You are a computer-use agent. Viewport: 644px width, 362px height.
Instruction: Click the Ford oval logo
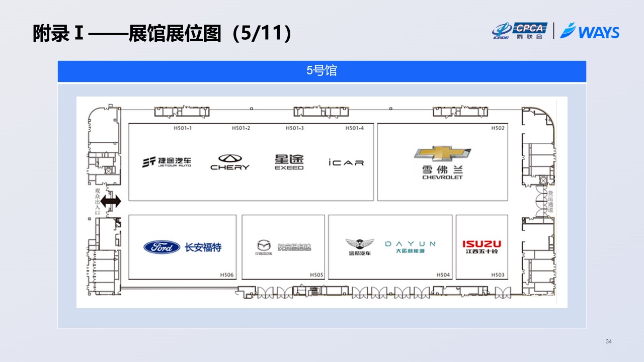[x=162, y=247]
